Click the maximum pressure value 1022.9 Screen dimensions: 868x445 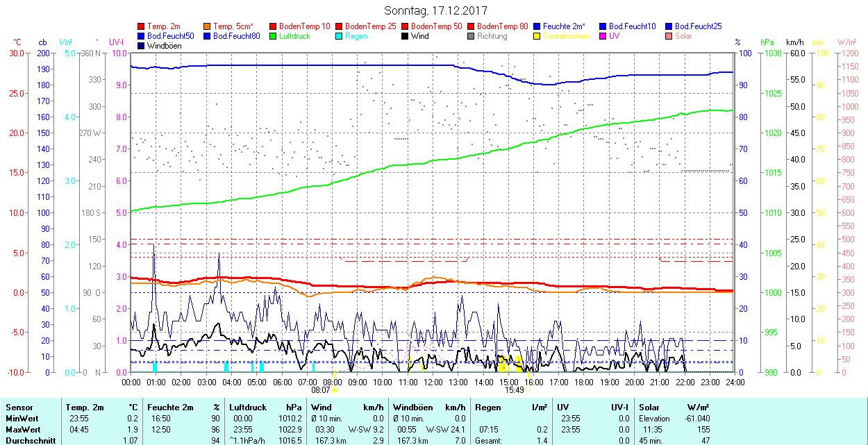click(290, 430)
